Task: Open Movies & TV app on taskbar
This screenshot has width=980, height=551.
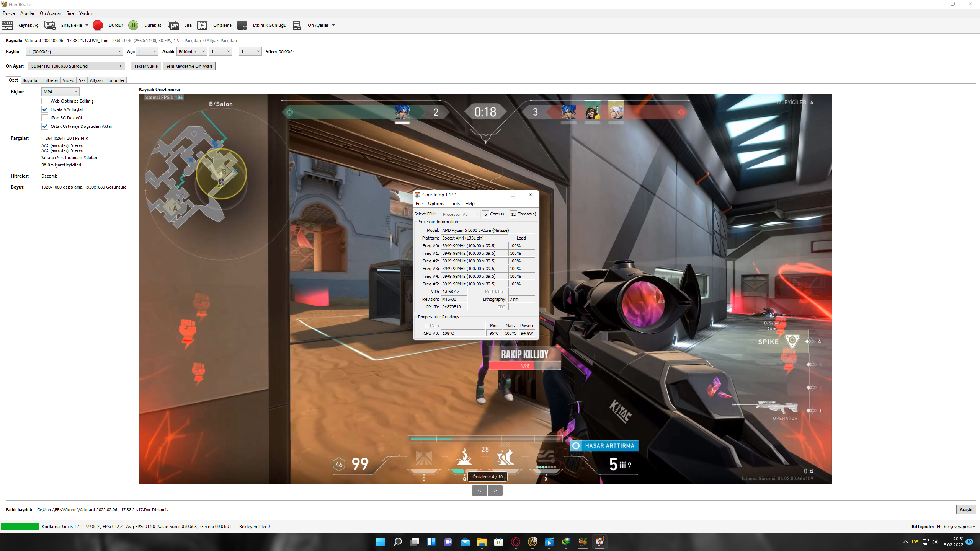Action: [x=549, y=542]
